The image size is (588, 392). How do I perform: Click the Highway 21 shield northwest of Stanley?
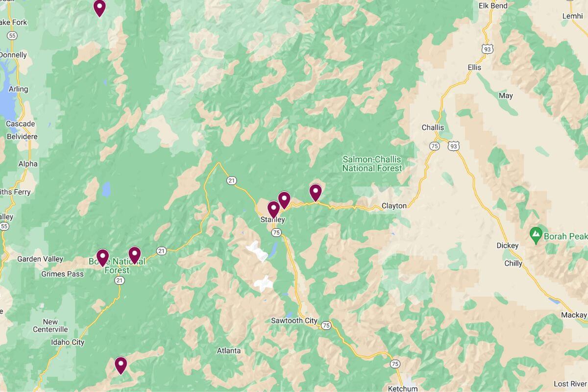232,181
